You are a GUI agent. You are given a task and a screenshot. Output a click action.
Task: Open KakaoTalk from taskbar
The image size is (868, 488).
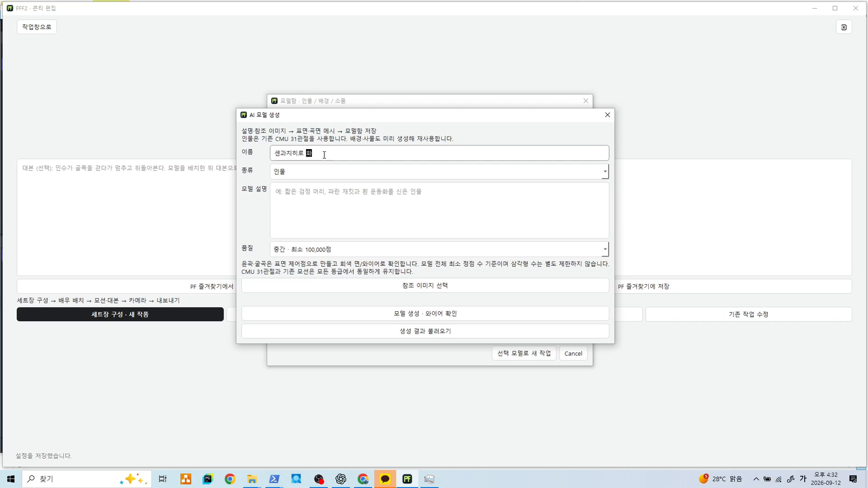click(385, 479)
